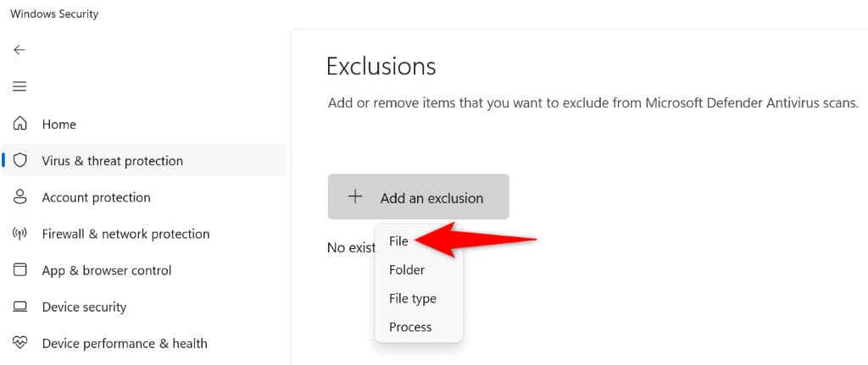Click the App & browser control window icon
This screenshot has width=868, height=365.
click(20, 270)
